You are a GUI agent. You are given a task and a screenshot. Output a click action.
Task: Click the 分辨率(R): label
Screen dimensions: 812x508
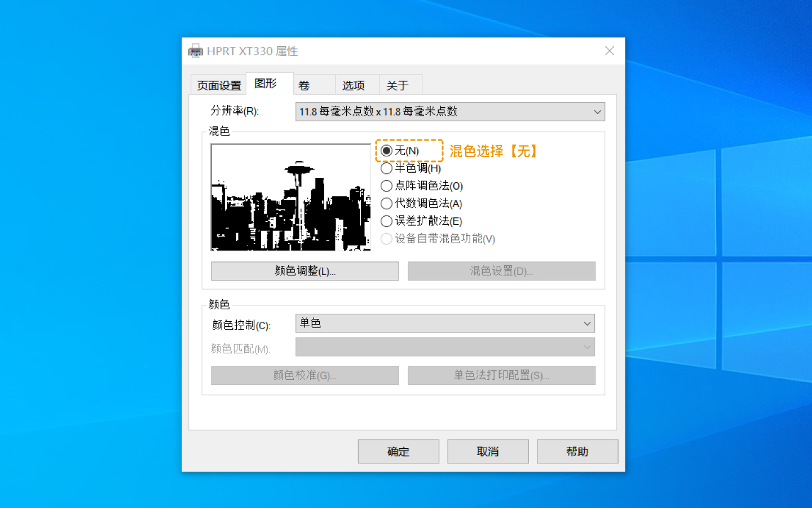pyautogui.click(x=235, y=111)
